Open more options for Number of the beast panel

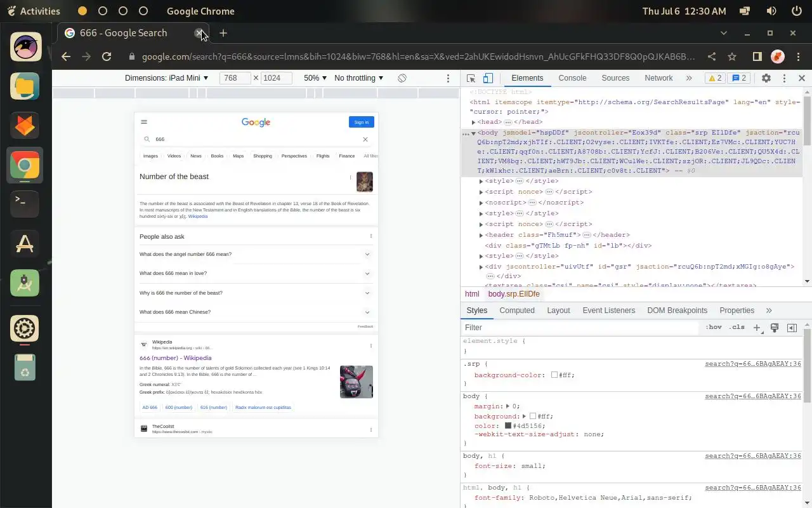click(350, 177)
